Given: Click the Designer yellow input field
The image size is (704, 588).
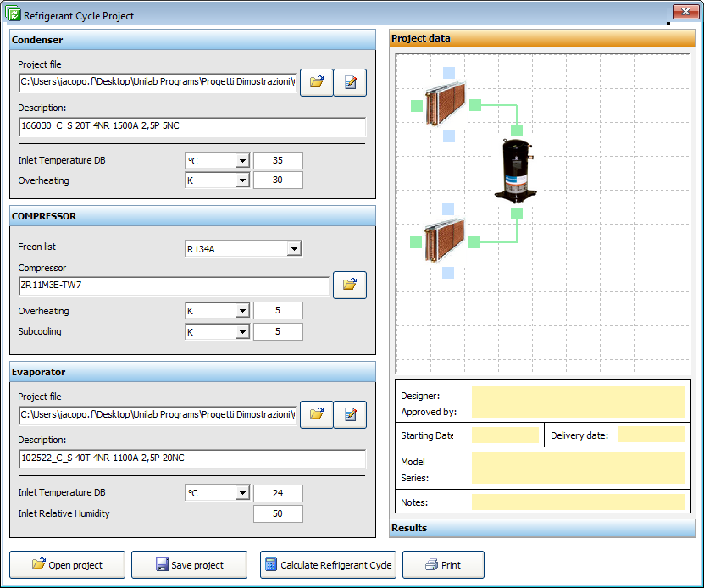Looking at the screenshot, I should pyautogui.click(x=577, y=402).
